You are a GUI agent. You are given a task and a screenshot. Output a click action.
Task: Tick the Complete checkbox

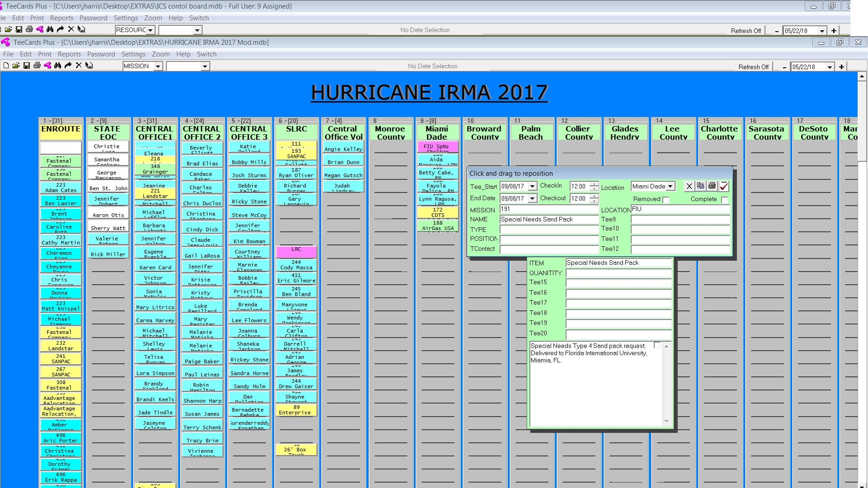[x=725, y=200]
